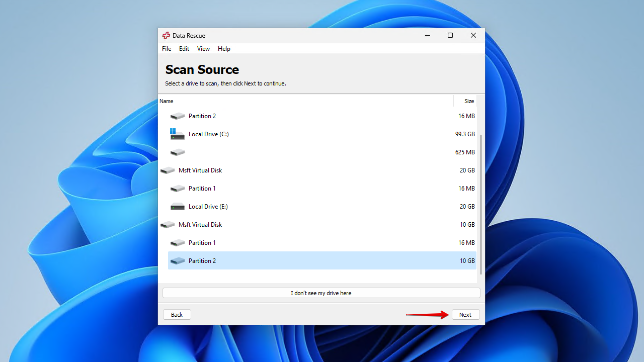Select the 16 MB Partition 2 row

(322, 116)
